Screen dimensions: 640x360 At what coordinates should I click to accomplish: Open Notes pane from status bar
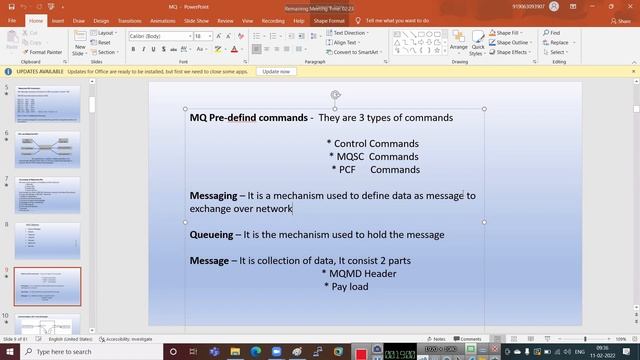pos(436,339)
